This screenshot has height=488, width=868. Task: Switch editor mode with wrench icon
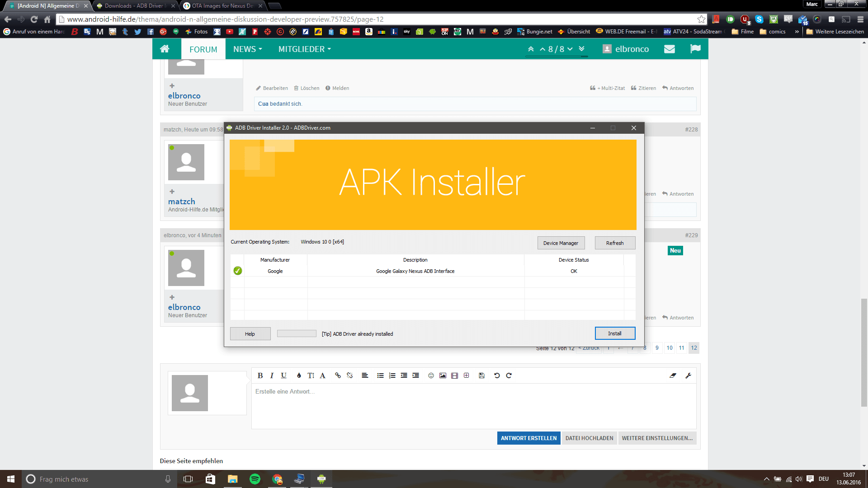tap(688, 375)
